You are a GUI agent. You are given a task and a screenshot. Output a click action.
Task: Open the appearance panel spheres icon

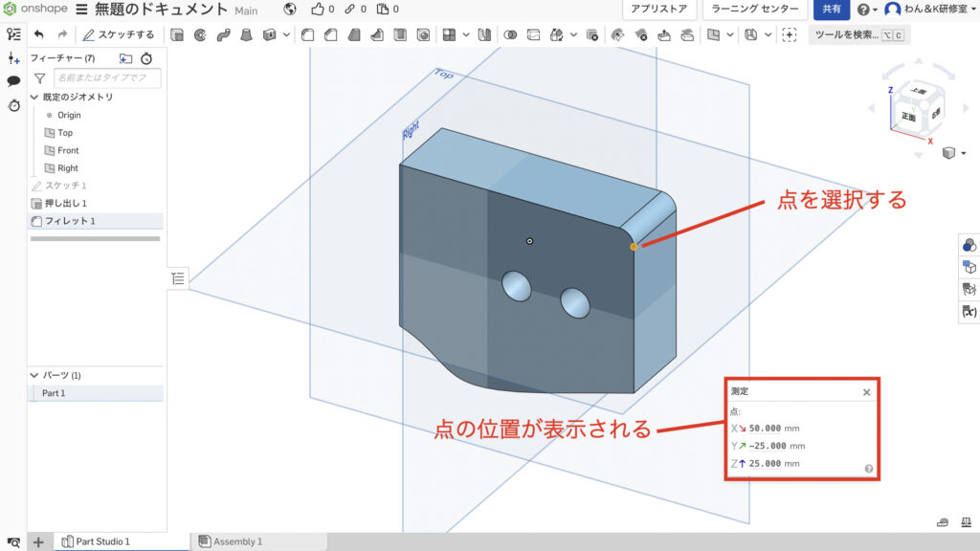(x=969, y=246)
